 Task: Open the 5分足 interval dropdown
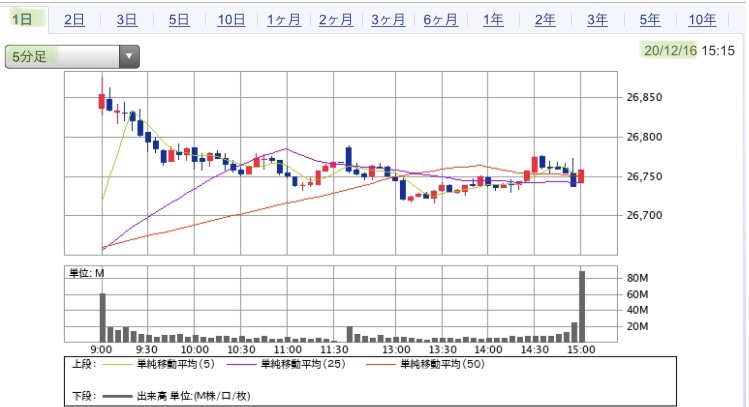click(72, 57)
